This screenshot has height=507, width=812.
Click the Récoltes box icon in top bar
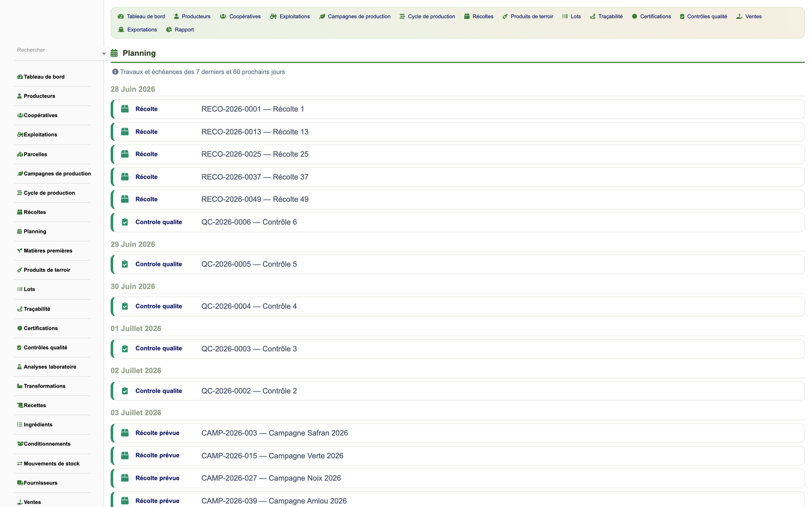click(x=467, y=17)
